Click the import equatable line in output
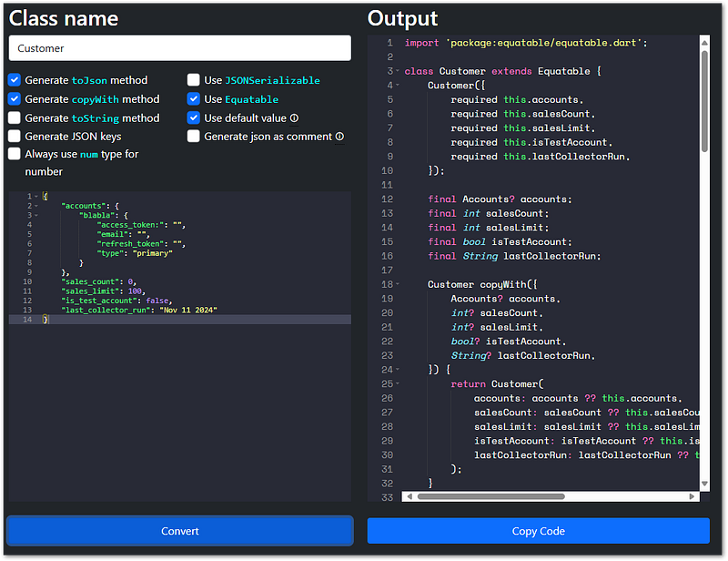This screenshot has width=728, height=561. tap(526, 43)
